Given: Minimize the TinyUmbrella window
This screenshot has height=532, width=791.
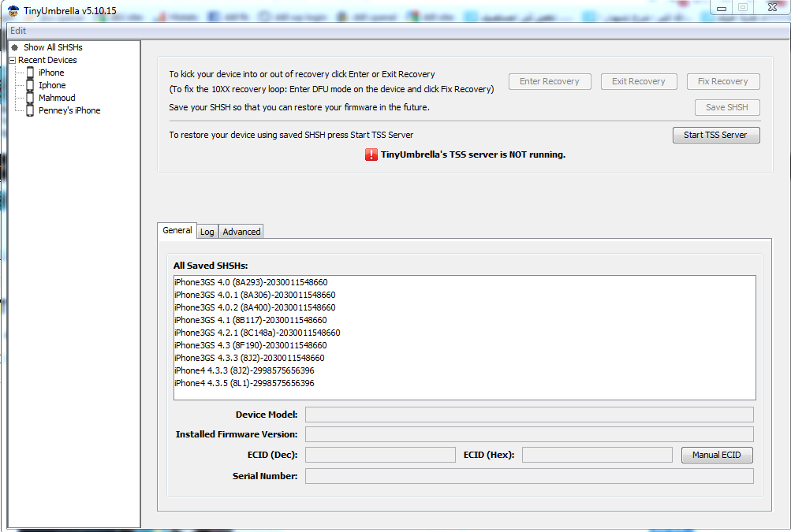Looking at the screenshot, I should [722, 8].
